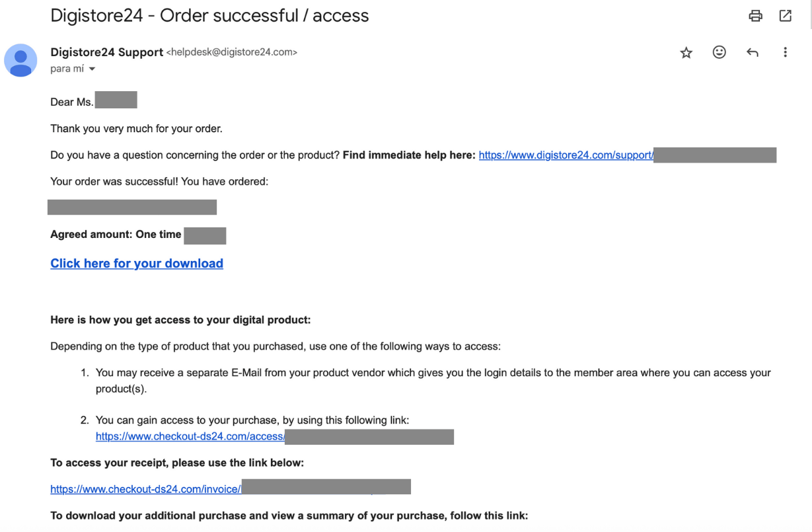
Task: Click the "Here is how you get access" heading
Action: [x=180, y=320]
